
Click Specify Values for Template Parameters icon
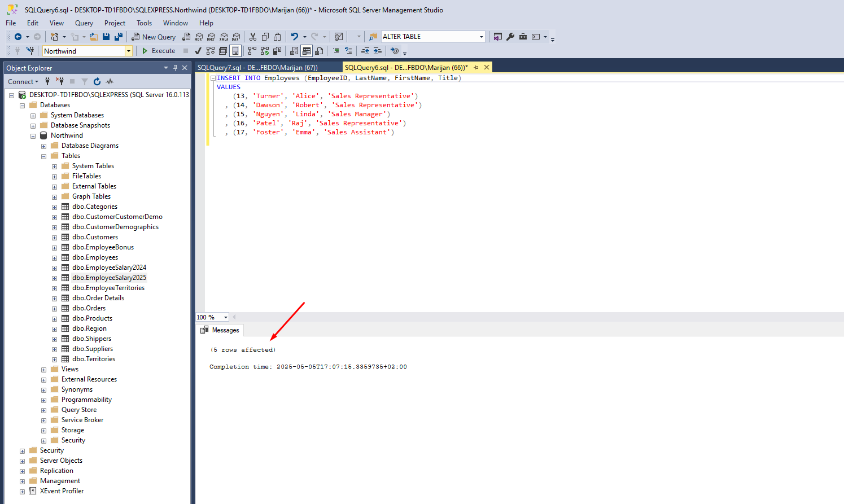pos(395,51)
